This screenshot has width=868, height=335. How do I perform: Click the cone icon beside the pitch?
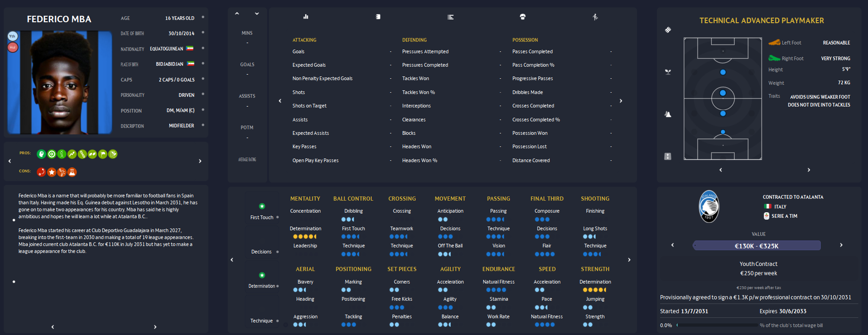[668, 114]
